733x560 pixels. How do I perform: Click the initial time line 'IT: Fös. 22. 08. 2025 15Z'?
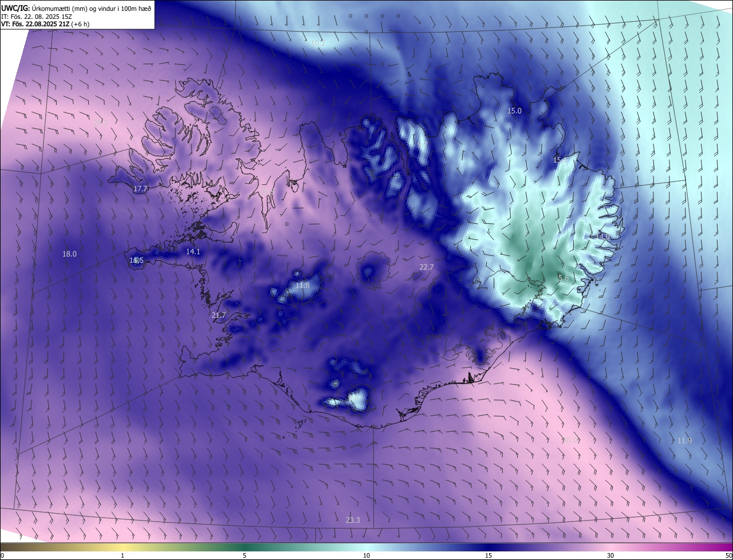tap(36, 16)
